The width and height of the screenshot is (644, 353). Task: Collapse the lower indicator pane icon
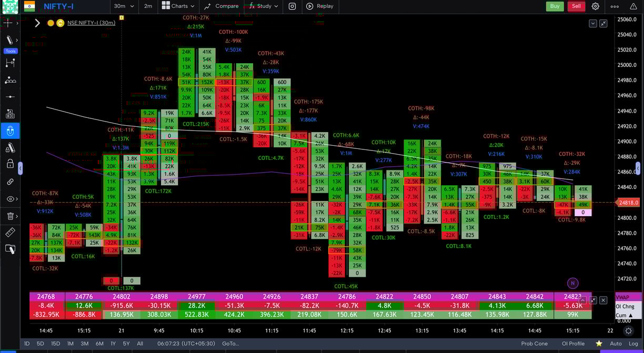coord(593,300)
